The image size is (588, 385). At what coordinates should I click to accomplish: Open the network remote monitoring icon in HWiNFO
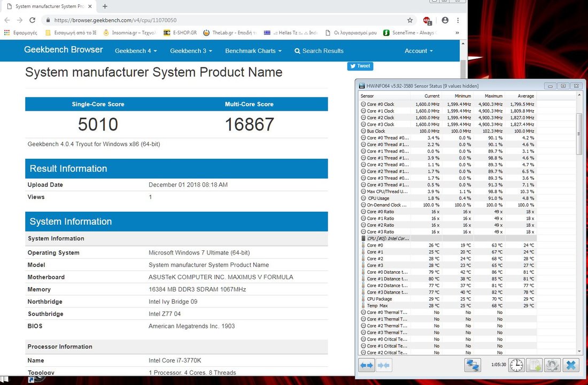(473, 365)
